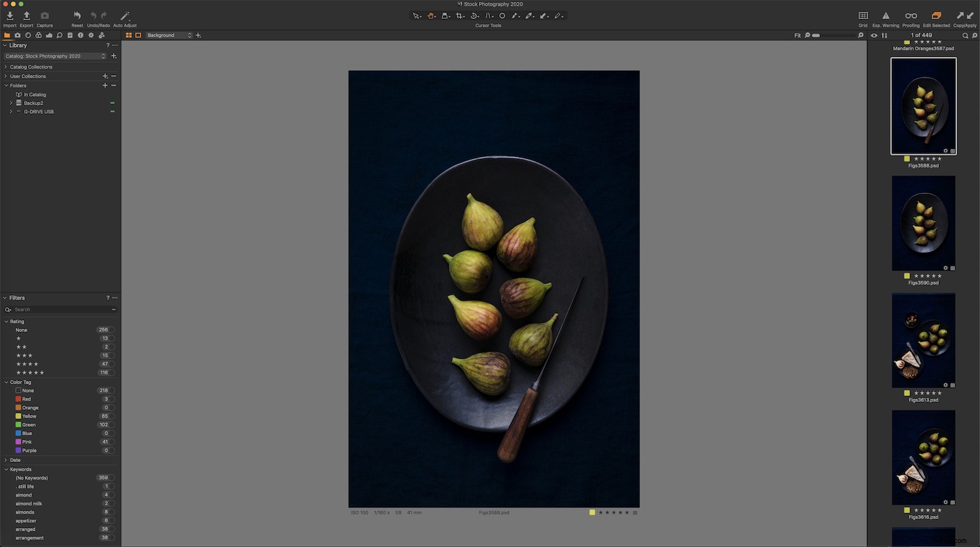Enable the Exposure Warning indicator
This screenshot has height=547, width=980.
click(x=886, y=16)
